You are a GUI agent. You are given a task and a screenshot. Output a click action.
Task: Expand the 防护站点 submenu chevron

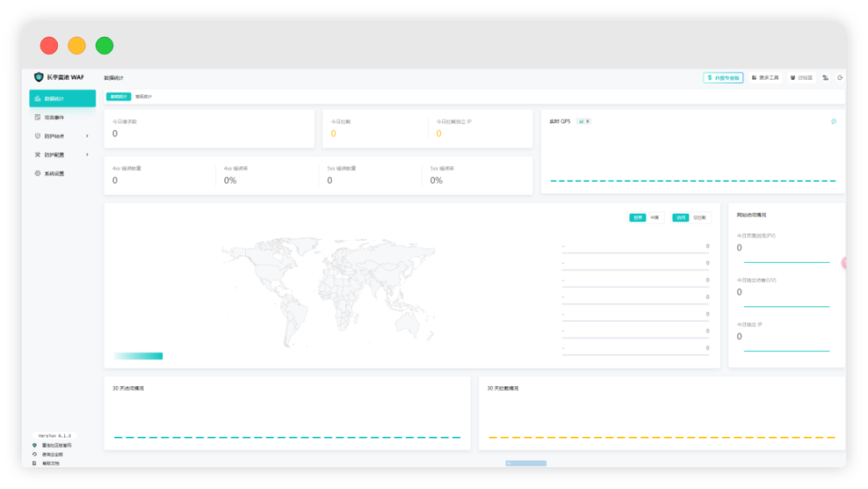87,136
